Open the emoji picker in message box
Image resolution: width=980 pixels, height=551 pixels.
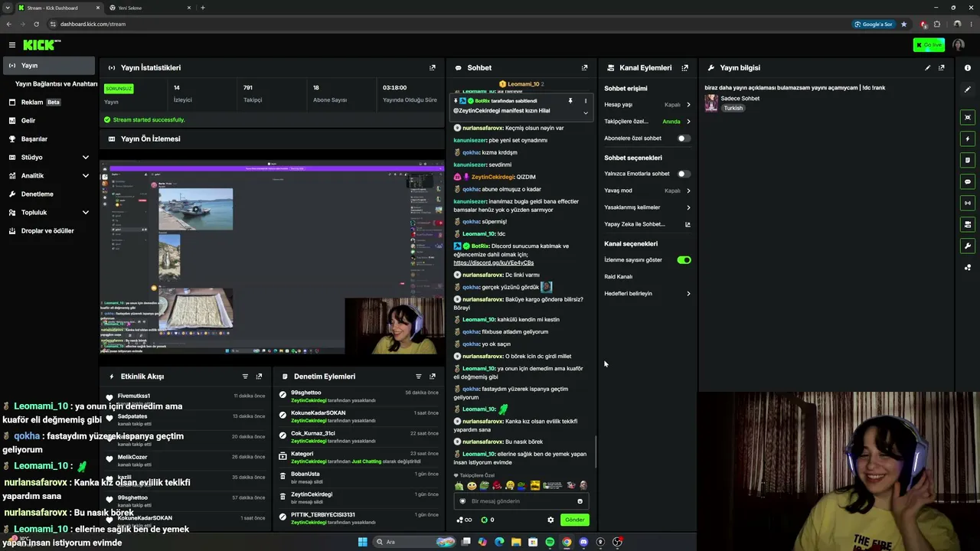580,501
